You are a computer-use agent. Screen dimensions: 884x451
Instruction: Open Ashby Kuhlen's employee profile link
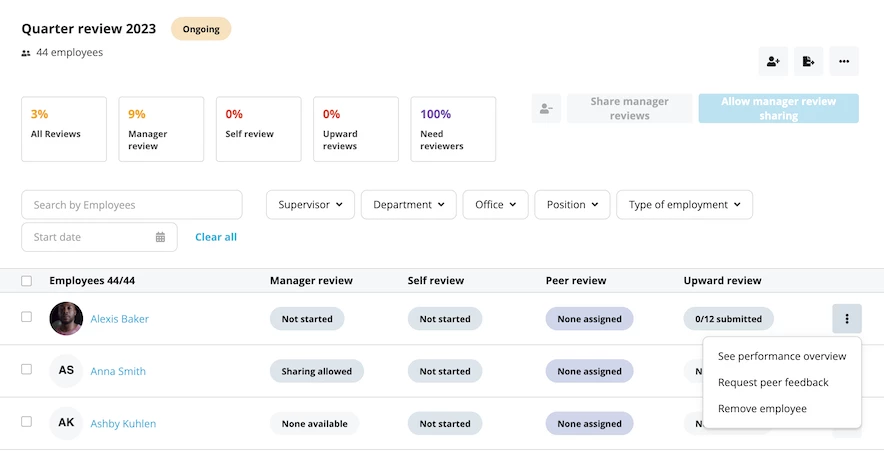pyautogui.click(x=123, y=424)
